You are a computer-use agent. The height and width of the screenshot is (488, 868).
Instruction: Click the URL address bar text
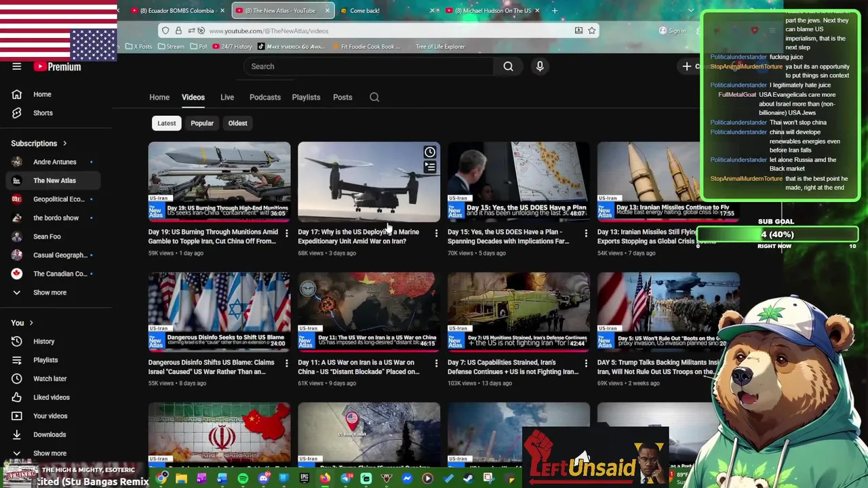[x=269, y=30]
